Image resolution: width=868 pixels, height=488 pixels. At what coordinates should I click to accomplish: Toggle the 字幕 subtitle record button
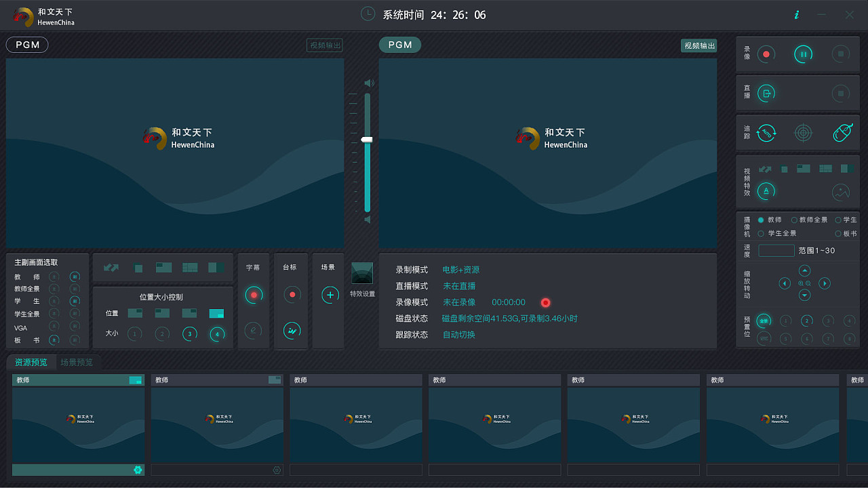[x=254, y=295]
